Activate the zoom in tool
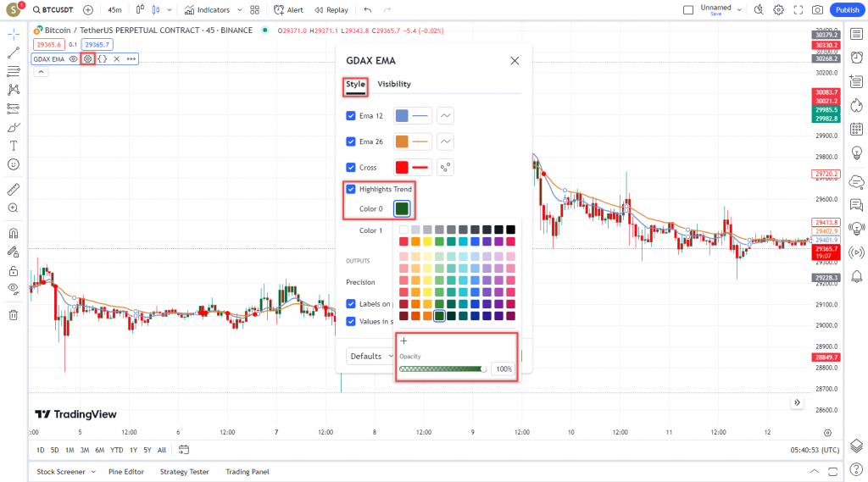Image resolution: width=868 pixels, height=482 pixels. click(x=14, y=208)
